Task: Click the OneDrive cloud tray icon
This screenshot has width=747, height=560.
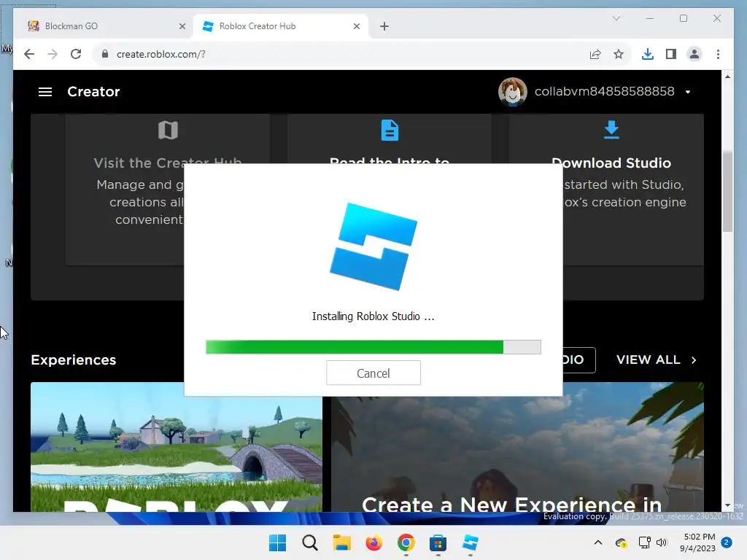Action: (621, 542)
